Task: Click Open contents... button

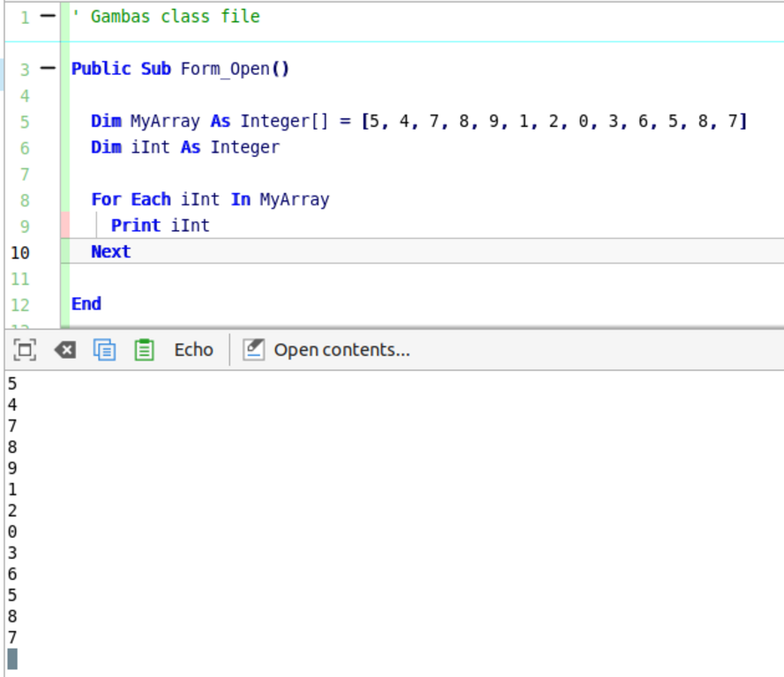Action: (326, 350)
